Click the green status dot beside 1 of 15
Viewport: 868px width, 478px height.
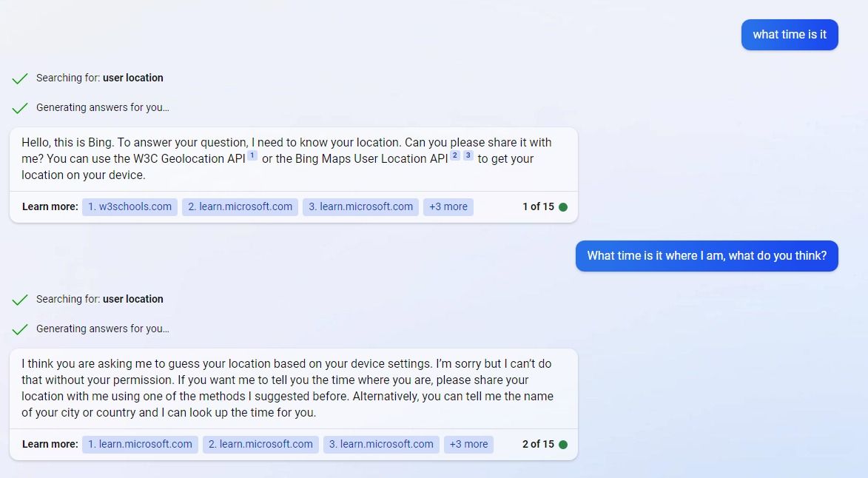click(565, 207)
